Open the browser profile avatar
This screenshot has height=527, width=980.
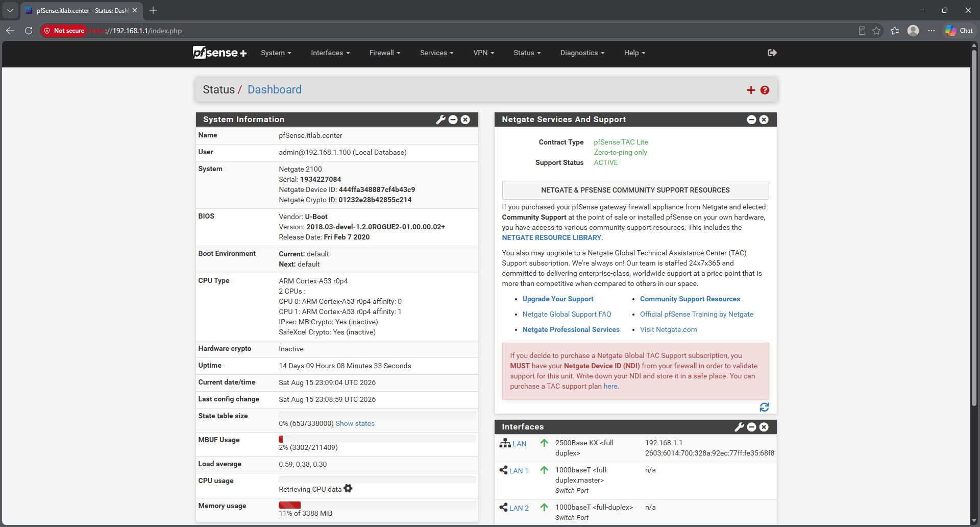913,31
